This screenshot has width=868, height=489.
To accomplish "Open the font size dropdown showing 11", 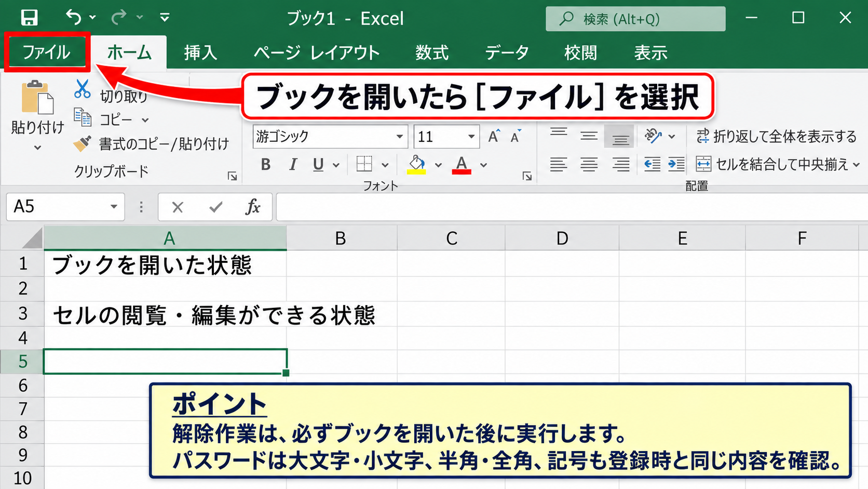I will point(471,137).
